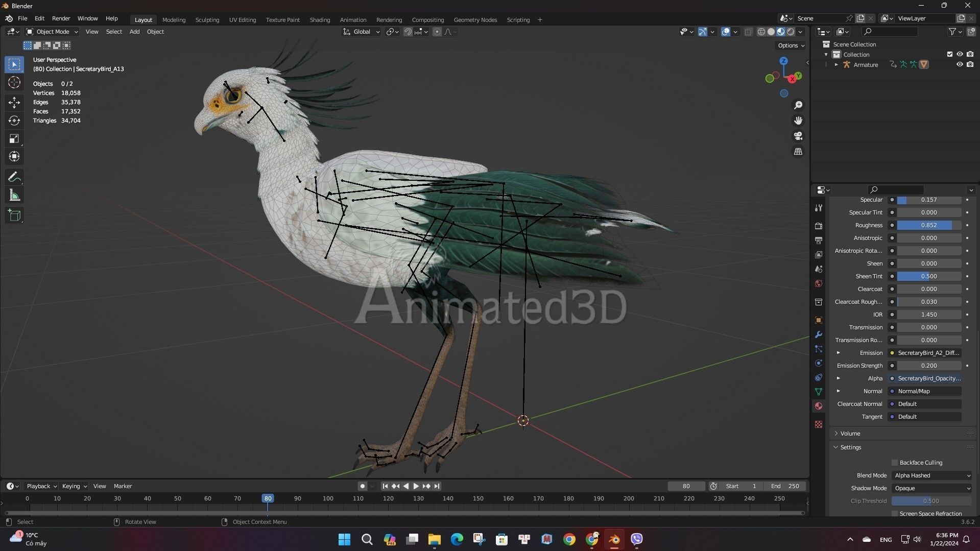Adjust the Specular slider
Image resolution: width=980 pixels, height=551 pixels.
click(929, 200)
